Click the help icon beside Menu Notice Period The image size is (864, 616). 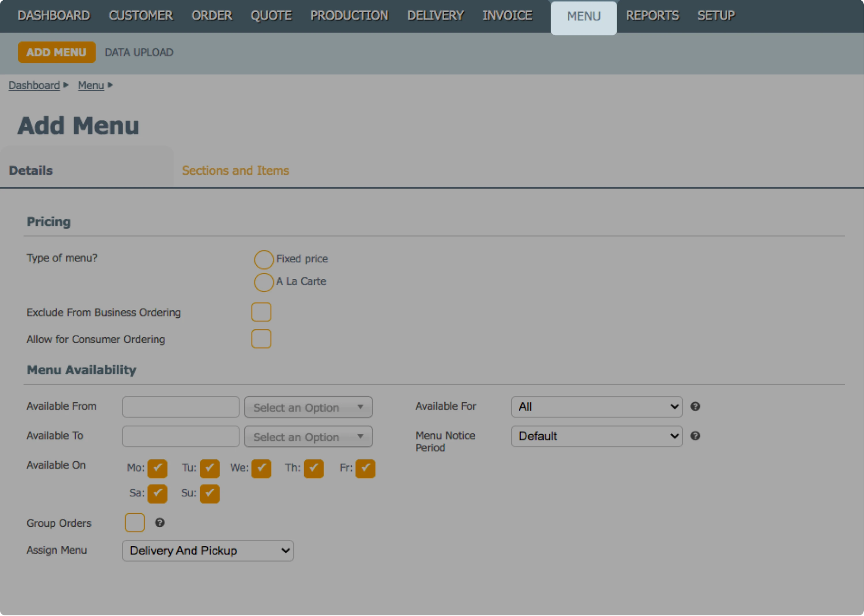(695, 436)
